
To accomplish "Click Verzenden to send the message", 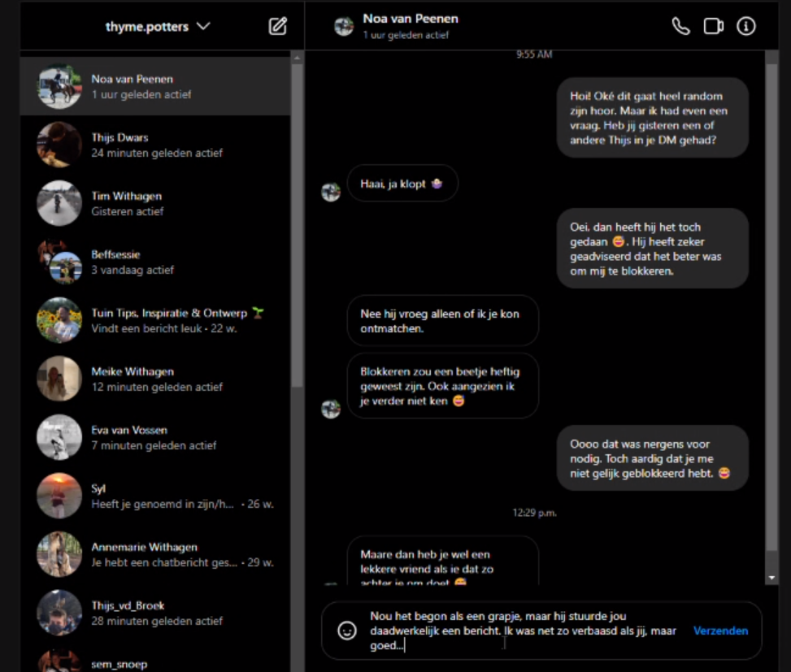I will [720, 631].
